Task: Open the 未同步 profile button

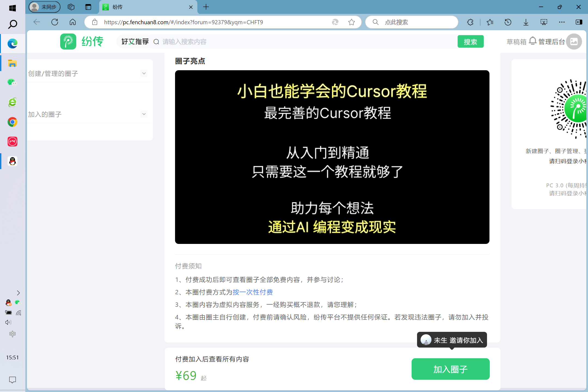Action: pyautogui.click(x=45, y=7)
